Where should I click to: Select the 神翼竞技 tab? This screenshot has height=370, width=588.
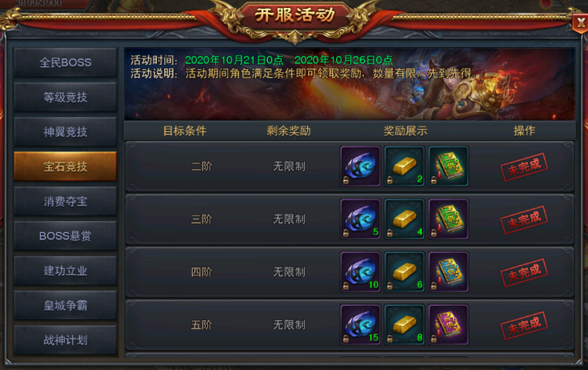[x=66, y=131]
